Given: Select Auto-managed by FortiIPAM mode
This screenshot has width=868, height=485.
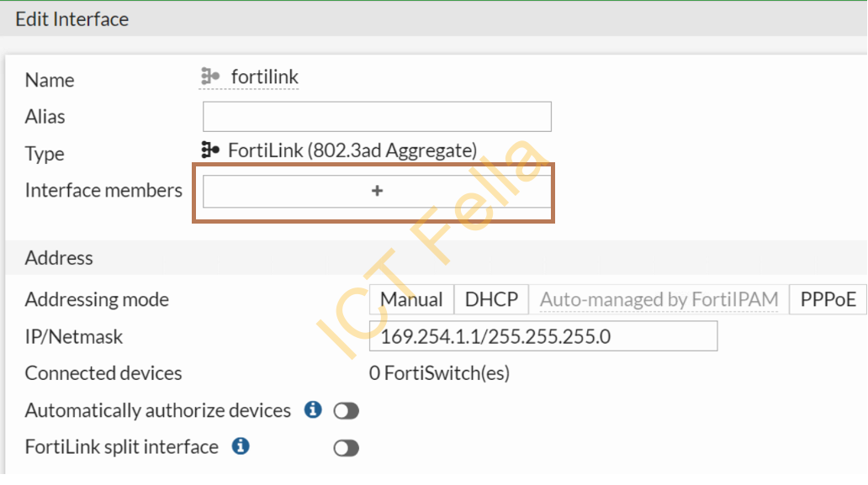Looking at the screenshot, I should (x=659, y=299).
